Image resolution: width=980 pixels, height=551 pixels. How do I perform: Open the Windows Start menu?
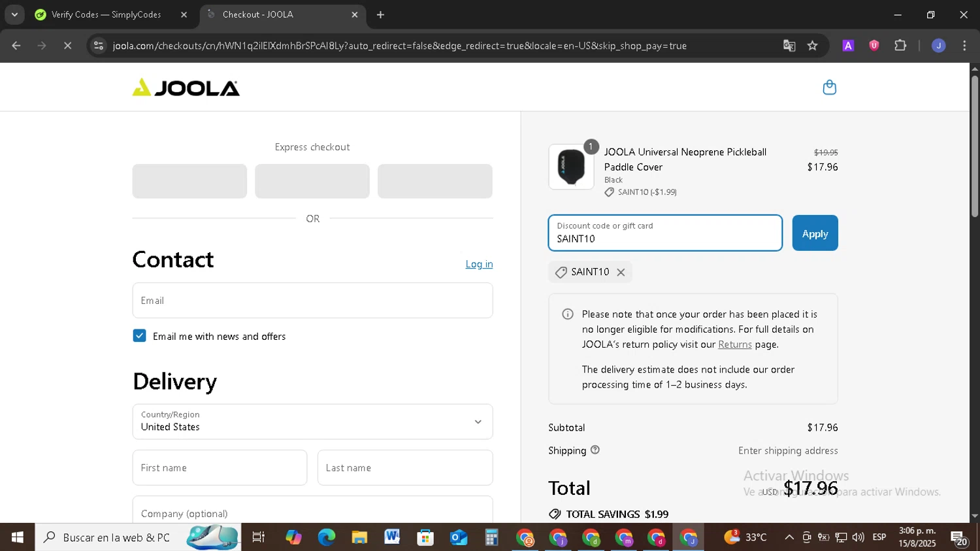point(17,537)
